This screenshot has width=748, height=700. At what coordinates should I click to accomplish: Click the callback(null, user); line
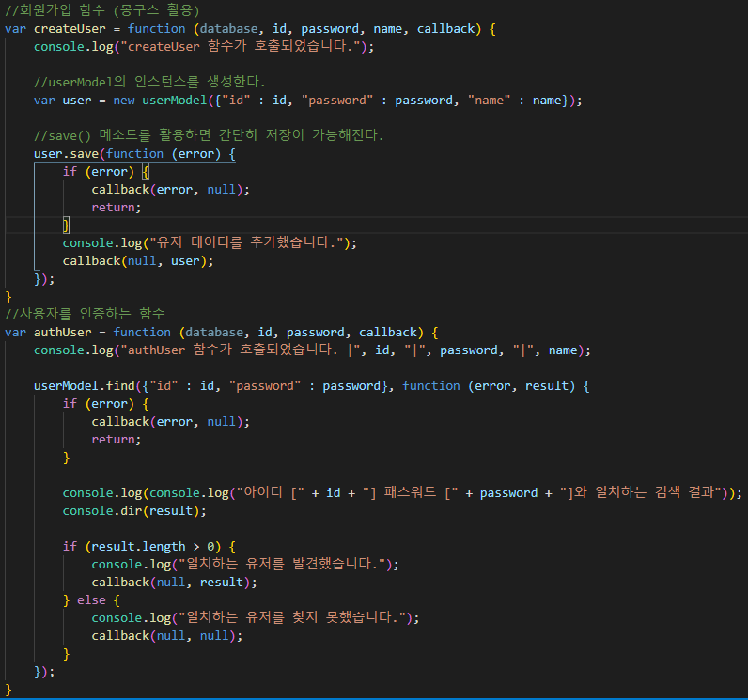(x=138, y=261)
